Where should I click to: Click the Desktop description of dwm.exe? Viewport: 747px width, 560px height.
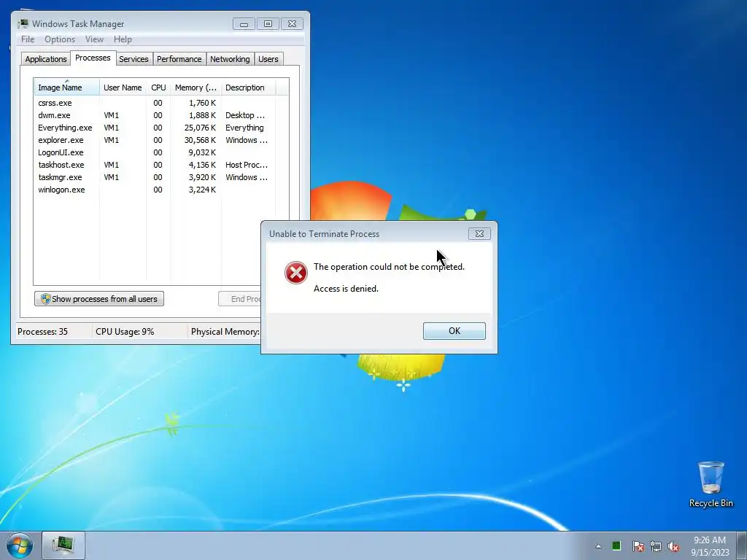[x=245, y=115]
